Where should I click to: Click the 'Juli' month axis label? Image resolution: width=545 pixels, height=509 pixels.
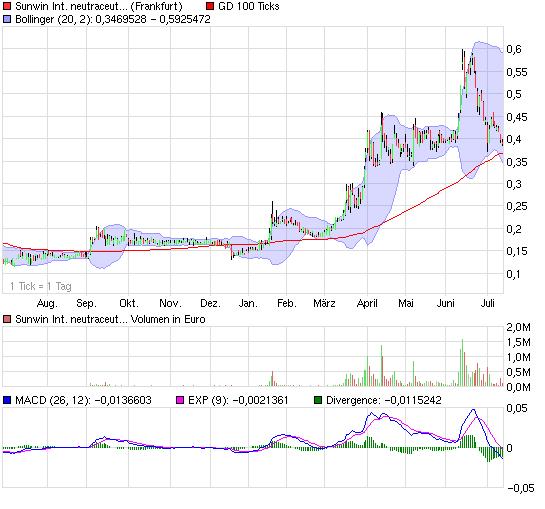(x=487, y=303)
